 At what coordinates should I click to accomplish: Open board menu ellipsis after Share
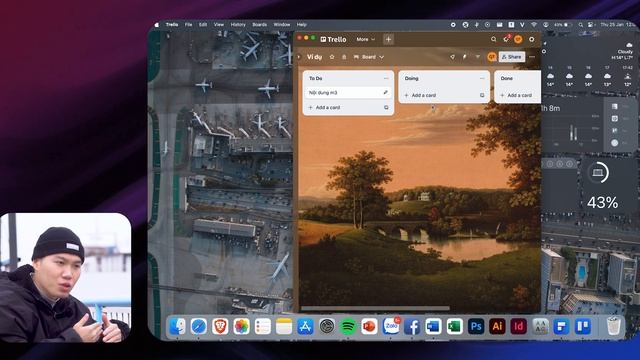pos(532,57)
